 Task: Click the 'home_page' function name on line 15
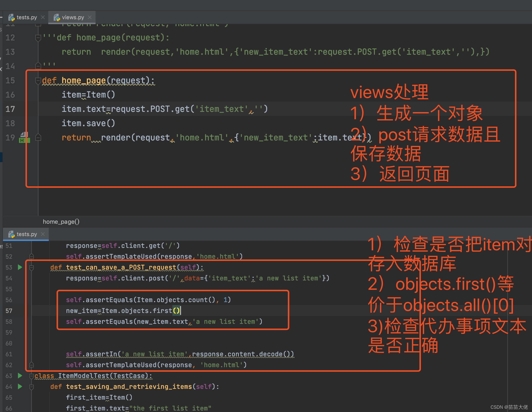(83, 81)
